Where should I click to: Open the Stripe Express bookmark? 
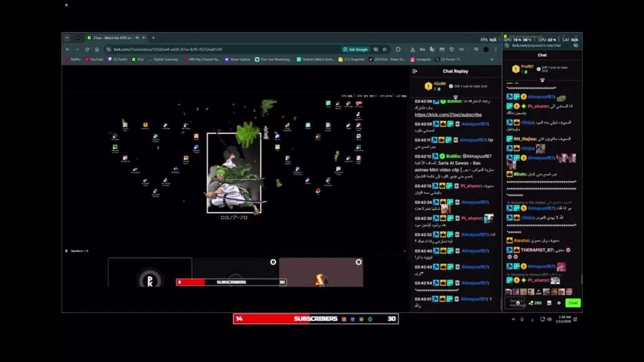point(237,59)
